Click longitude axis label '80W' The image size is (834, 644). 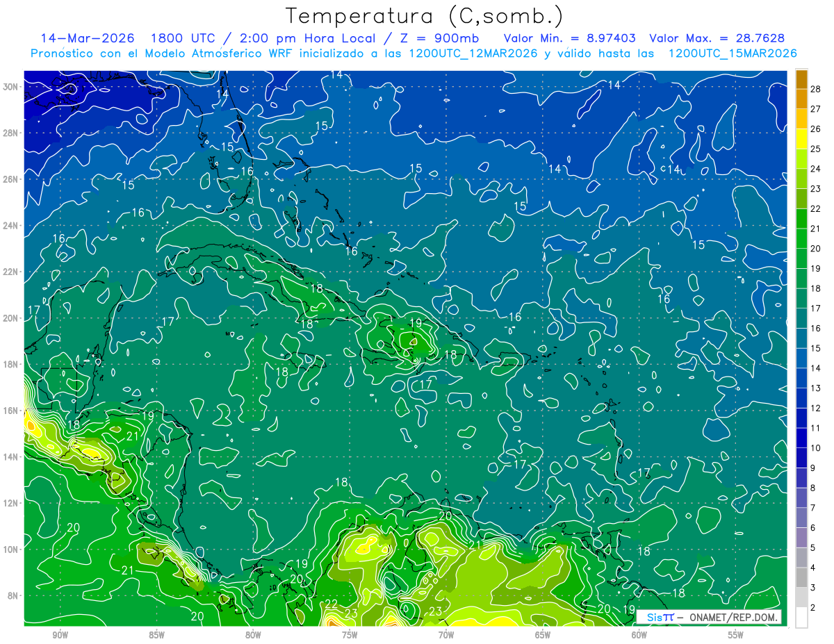(253, 635)
